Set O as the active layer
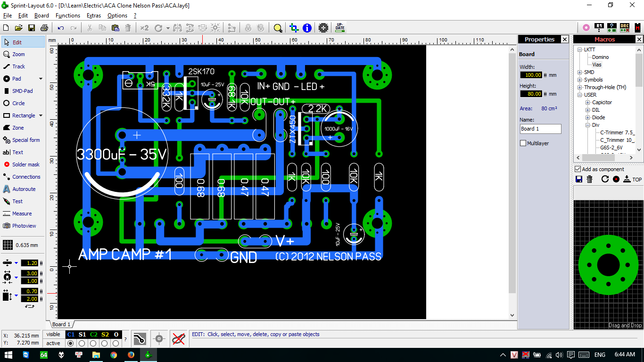 coord(116,343)
